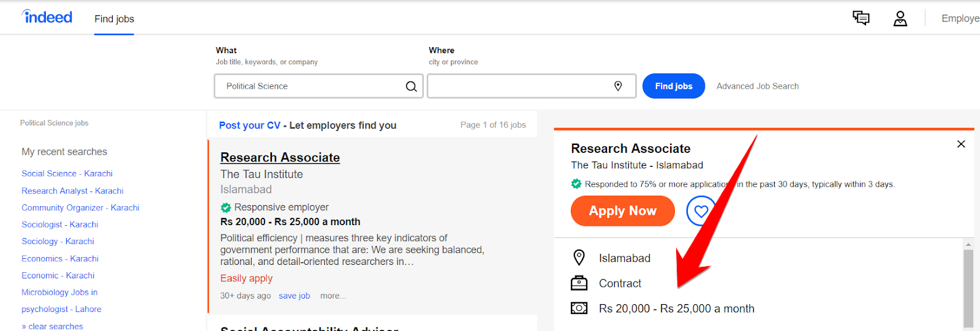Click 'The Tau Institute - Islamabad' in detail panel
Screen dimensions: 980x331
(637, 165)
